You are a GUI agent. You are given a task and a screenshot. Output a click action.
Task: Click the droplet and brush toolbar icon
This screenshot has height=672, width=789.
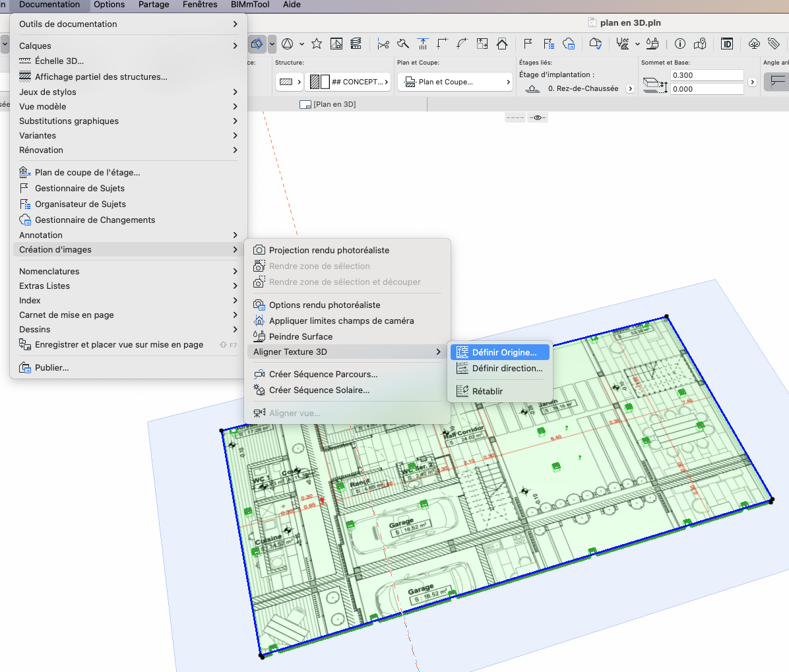pyautogui.click(x=652, y=44)
